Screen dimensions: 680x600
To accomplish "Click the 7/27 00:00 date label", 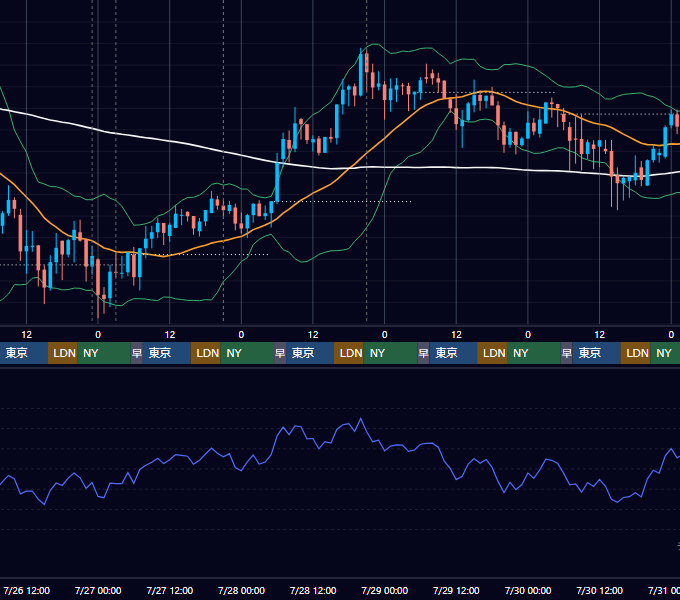I will tap(98, 590).
